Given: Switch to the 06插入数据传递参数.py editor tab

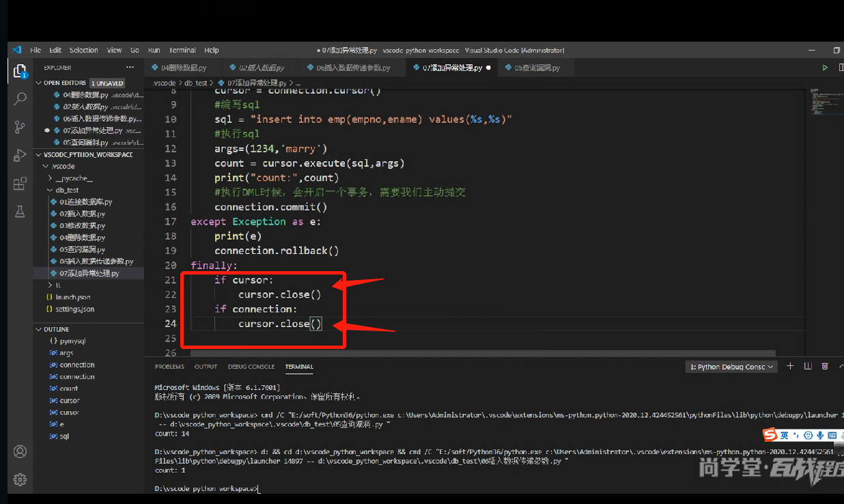Looking at the screenshot, I should point(353,68).
